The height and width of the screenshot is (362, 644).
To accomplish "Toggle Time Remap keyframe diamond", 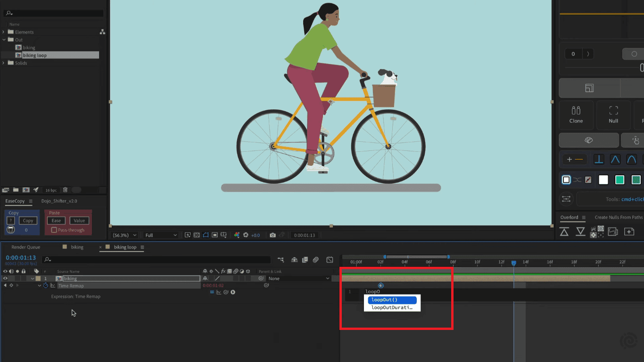I will [11, 286].
